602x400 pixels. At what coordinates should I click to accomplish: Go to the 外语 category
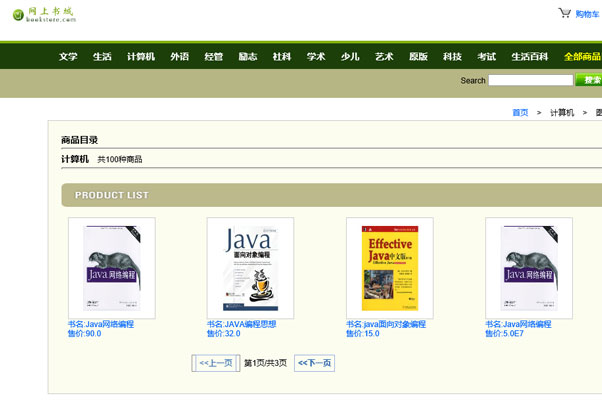(x=179, y=57)
